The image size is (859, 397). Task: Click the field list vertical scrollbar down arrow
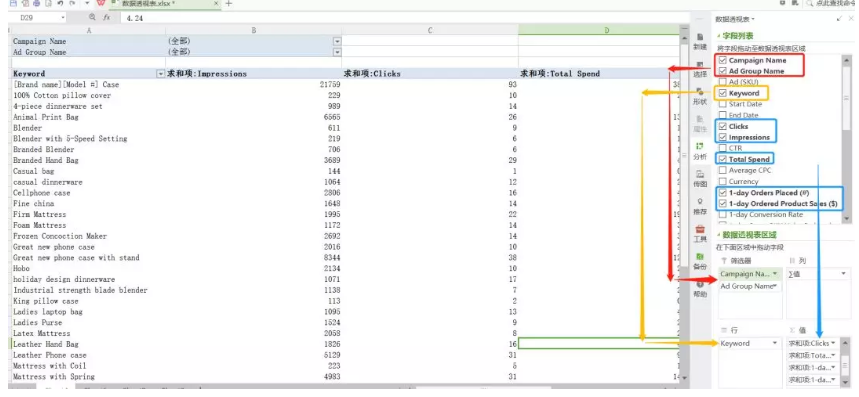(x=847, y=218)
